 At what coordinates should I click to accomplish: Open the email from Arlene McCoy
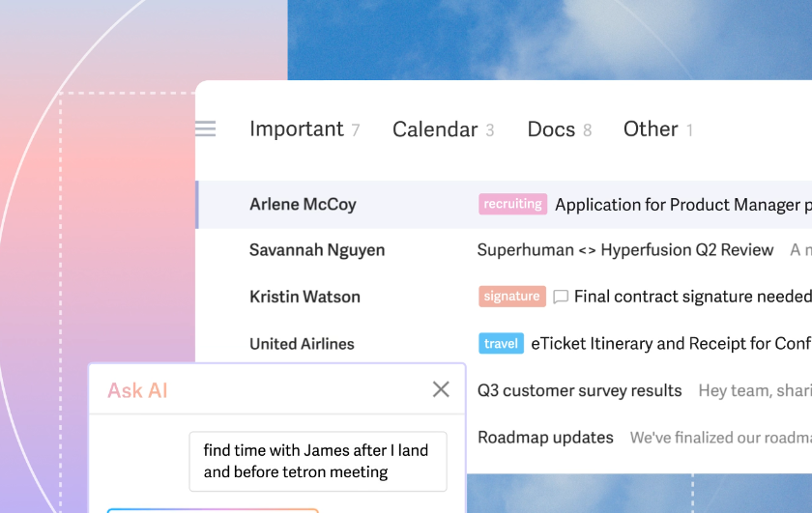click(x=504, y=205)
